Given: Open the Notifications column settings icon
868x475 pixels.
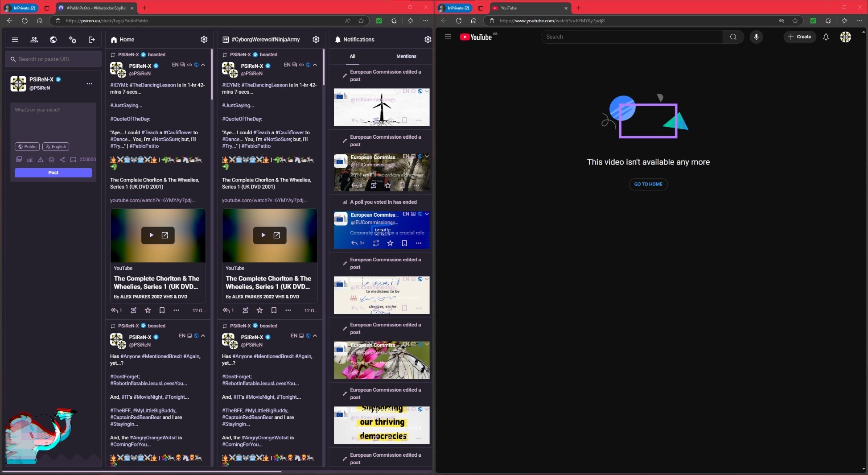Looking at the screenshot, I should [x=428, y=40].
